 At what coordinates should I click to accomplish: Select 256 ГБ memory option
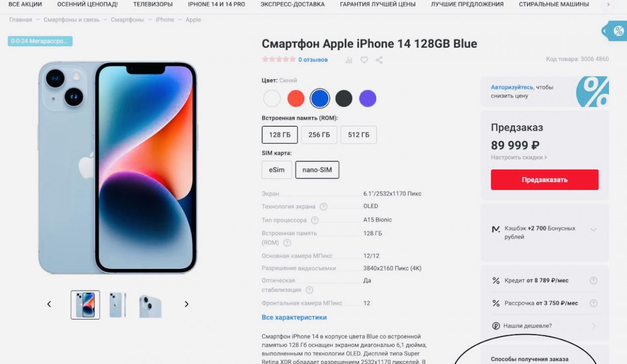tap(319, 135)
